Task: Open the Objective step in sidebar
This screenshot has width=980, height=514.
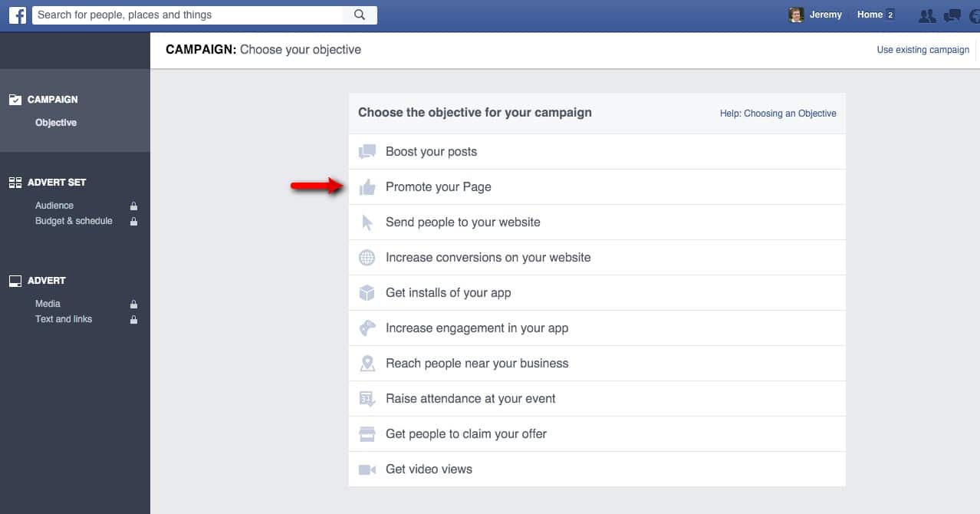Action: pyautogui.click(x=56, y=123)
